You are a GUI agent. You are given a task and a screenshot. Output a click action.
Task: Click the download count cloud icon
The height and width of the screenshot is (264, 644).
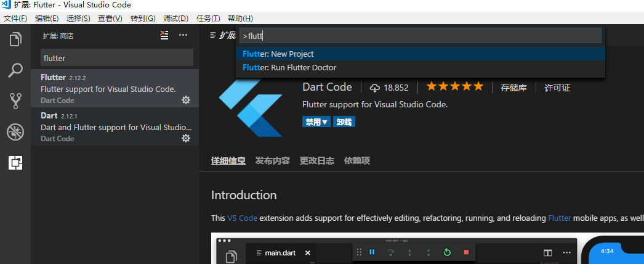375,88
